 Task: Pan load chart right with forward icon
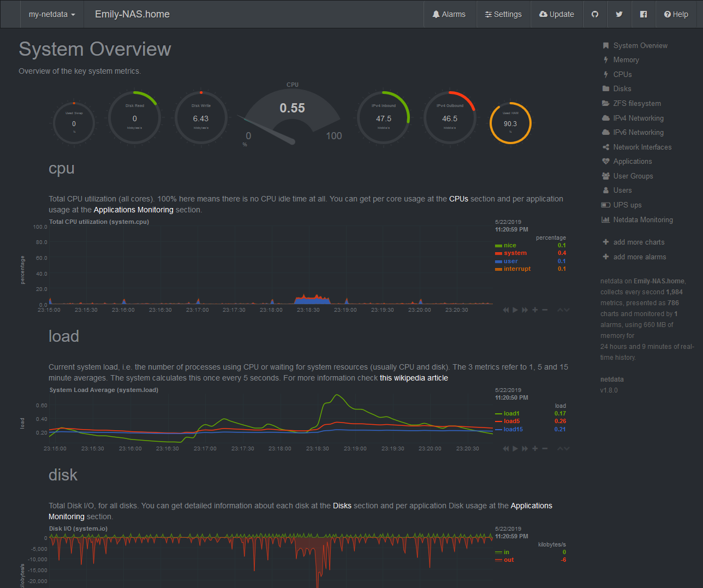(525, 449)
